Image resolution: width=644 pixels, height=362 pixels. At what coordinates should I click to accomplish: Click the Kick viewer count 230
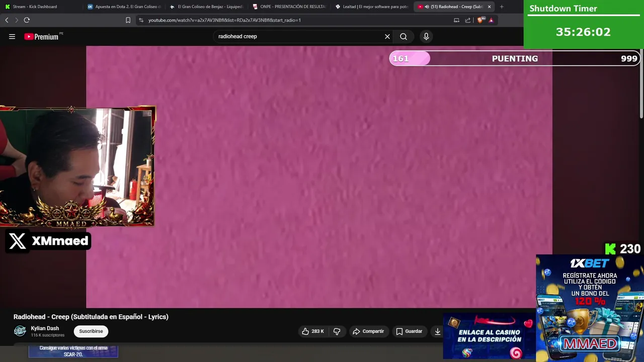623,249
